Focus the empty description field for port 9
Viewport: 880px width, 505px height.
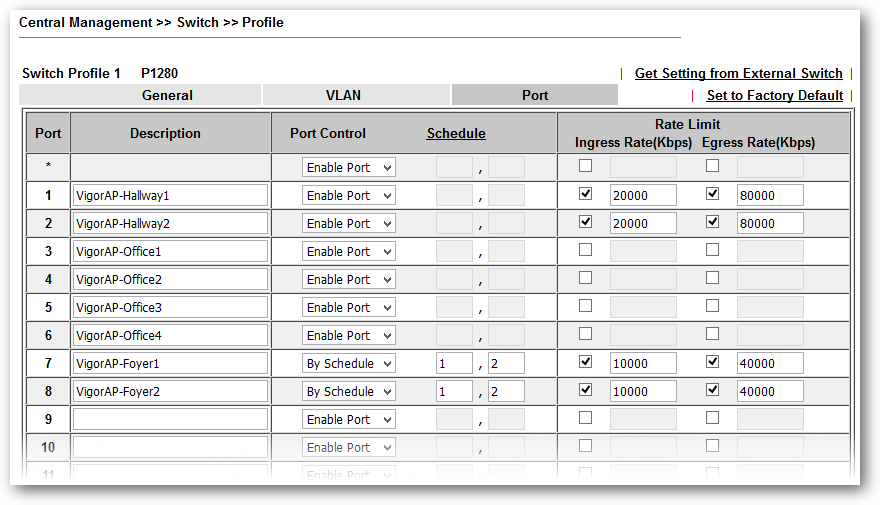pyautogui.click(x=170, y=420)
